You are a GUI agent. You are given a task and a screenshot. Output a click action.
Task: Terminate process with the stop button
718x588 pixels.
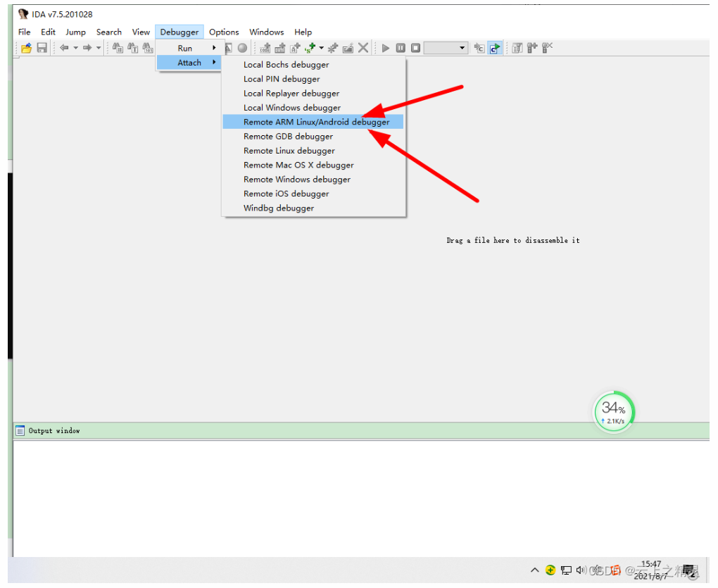tap(415, 48)
